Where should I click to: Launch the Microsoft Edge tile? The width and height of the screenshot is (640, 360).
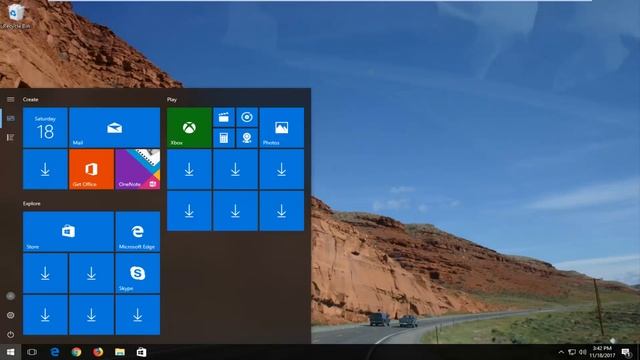(x=138, y=231)
